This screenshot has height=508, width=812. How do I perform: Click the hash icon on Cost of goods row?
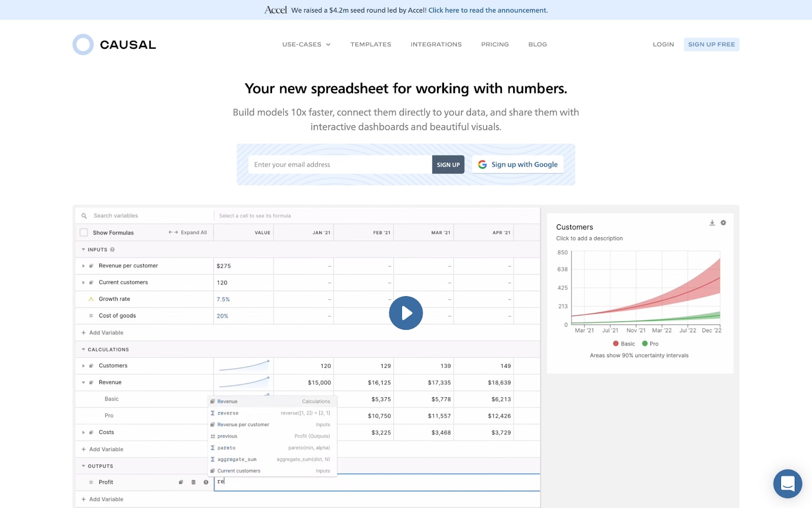(x=91, y=316)
